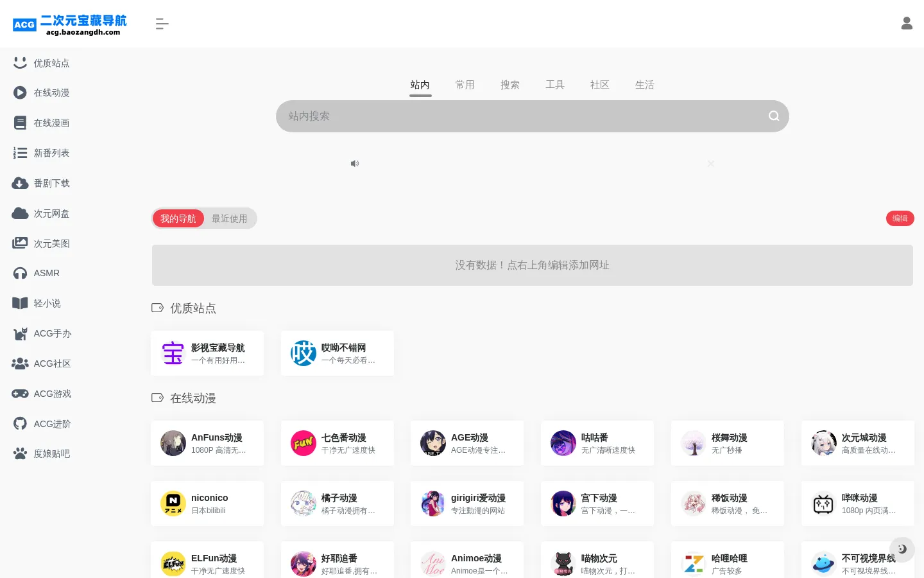Click the 没有数据 empty navigation notice
The image size is (924, 578).
click(x=533, y=265)
